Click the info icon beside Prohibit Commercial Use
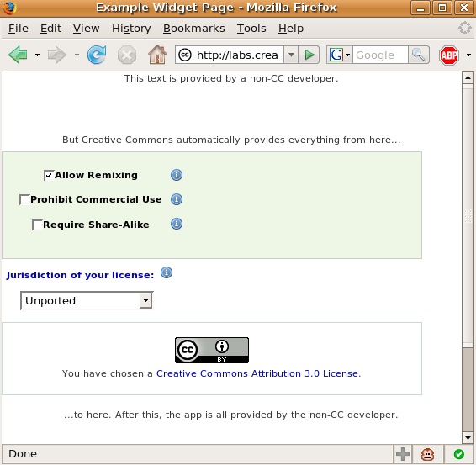 tap(177, 199)
